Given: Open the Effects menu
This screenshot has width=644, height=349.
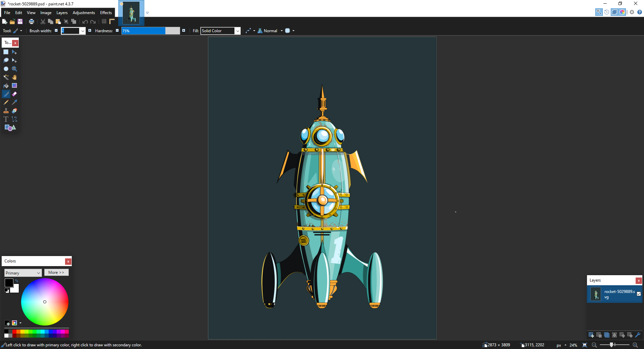Looking at the screenshot, I should point(106,13).
